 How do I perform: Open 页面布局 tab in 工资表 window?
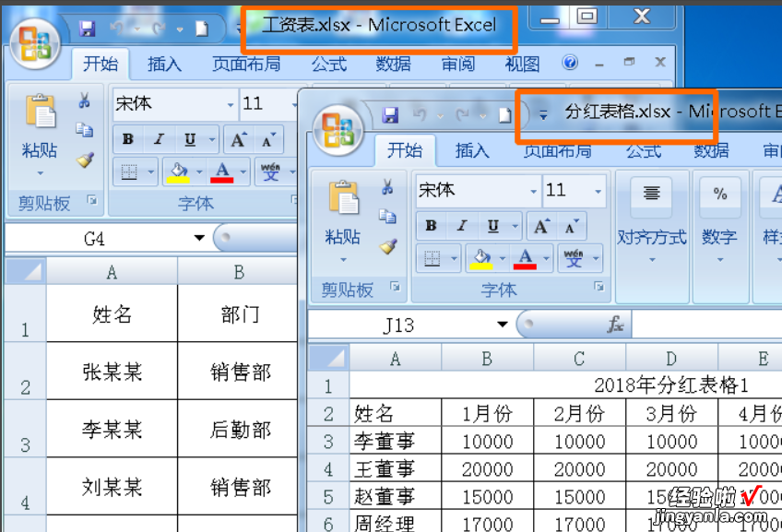click(246, 65)
